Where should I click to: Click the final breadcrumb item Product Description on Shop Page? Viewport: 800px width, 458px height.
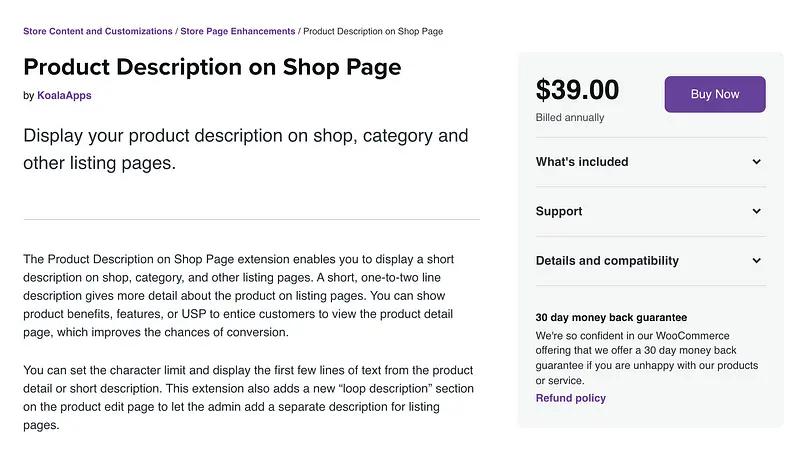pos(373,31)
